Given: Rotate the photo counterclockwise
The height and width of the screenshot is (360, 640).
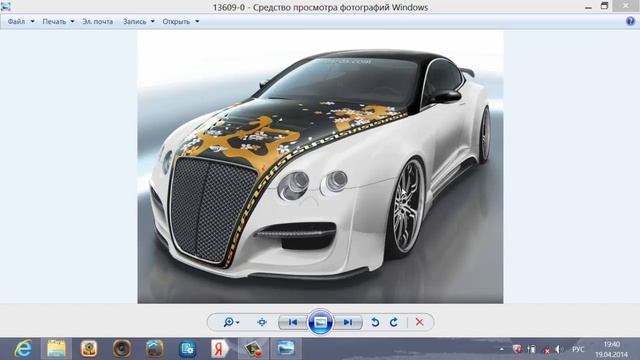Looking at the screenshot, I should (375, 322).
